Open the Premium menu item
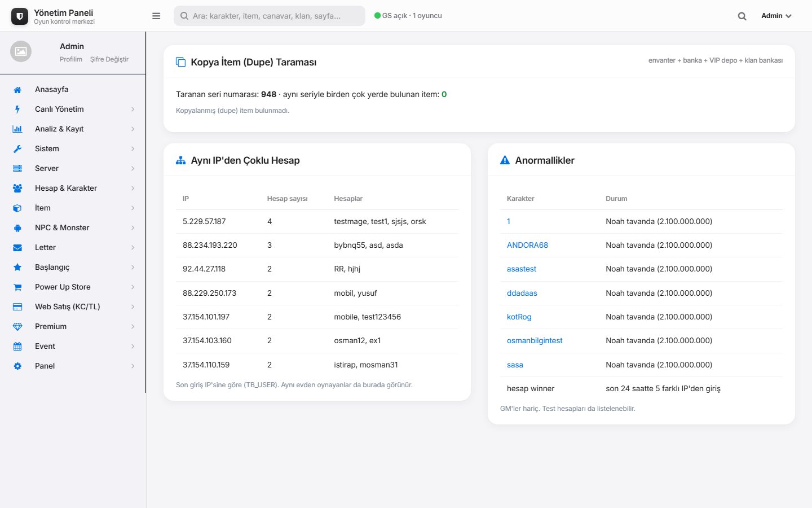 click(73, 327)
